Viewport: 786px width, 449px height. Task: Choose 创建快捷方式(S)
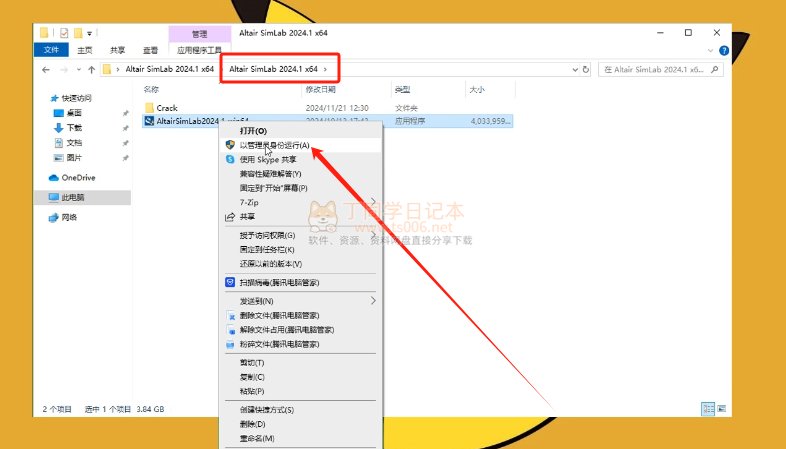301,410
